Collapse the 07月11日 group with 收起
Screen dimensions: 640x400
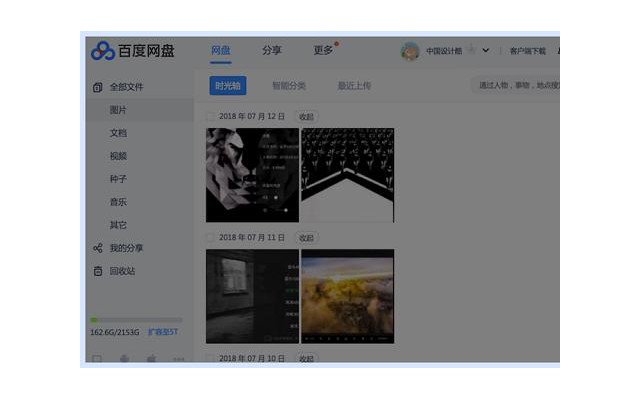pyautogui.click(x=307, y=238)
